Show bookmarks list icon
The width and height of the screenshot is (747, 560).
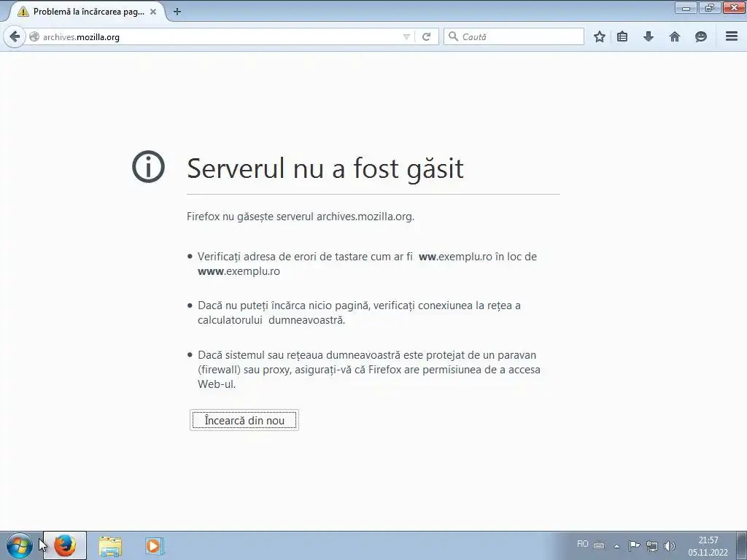click(x=622, y=36)
